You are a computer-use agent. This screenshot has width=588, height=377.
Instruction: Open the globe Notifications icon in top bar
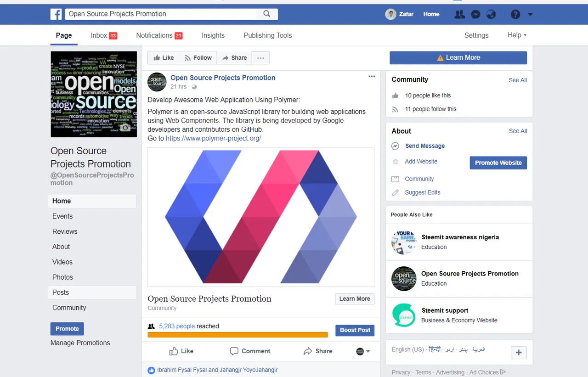click(x=491, y=14)
